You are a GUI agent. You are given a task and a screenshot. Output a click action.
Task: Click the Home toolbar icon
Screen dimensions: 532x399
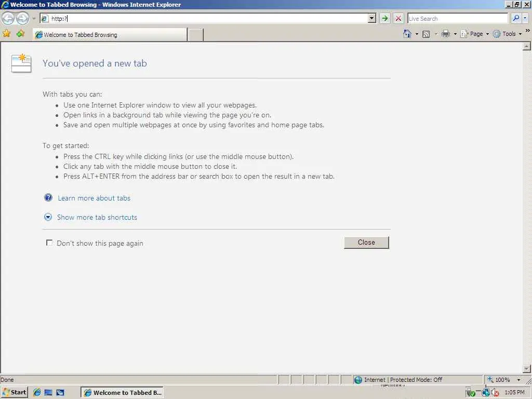(x=407, y=34)
